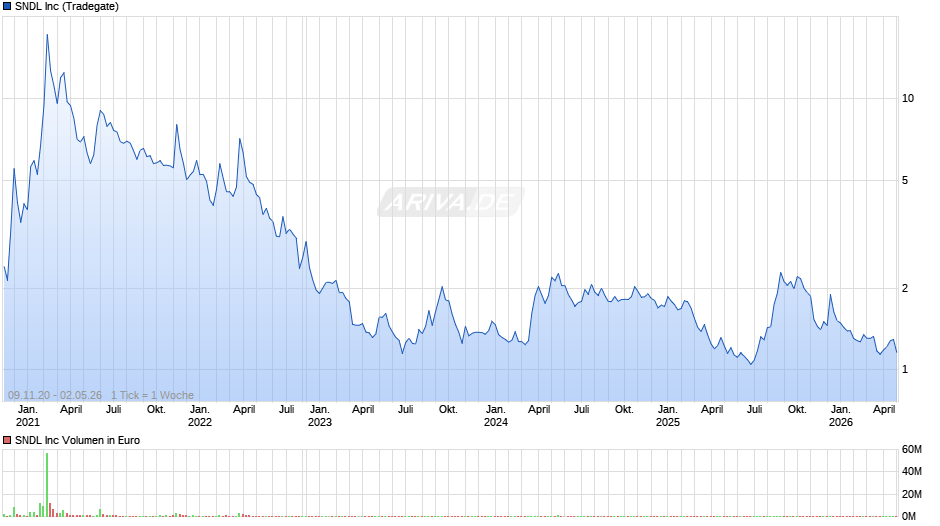Click the 'Jan. 2022' time axis label

point(200,416)
